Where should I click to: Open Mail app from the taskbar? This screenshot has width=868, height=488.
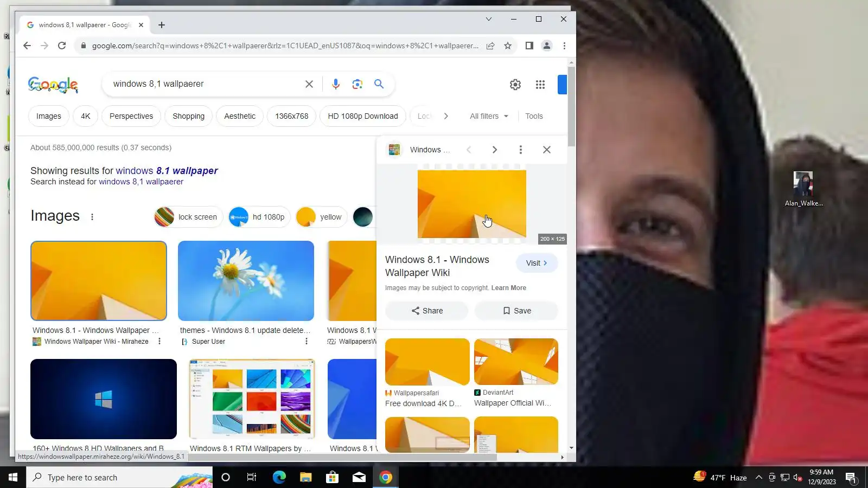pyautogui.click(x=359, y=477)
